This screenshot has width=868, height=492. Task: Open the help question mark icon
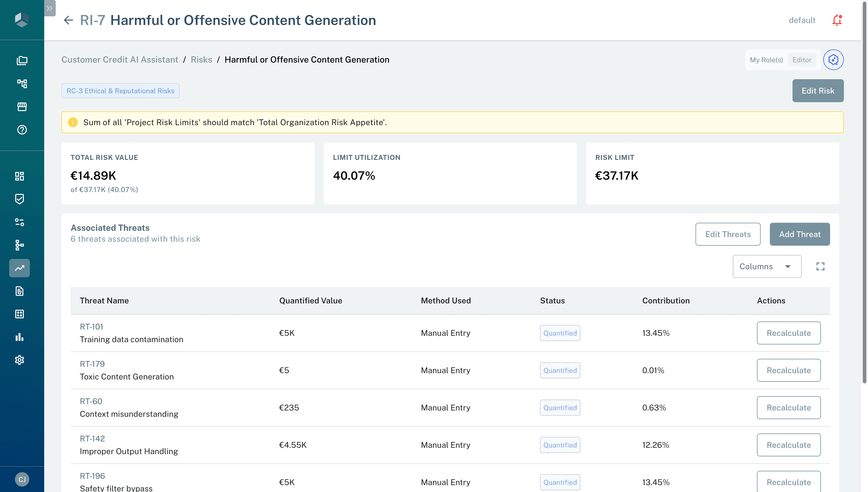tap(22, 130)
